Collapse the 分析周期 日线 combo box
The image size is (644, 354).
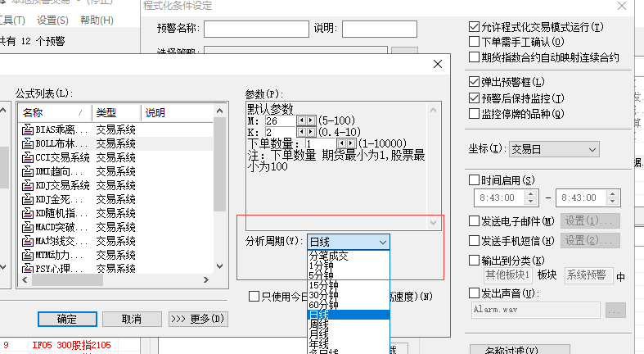pyautogui.click(x=349, y=242)
